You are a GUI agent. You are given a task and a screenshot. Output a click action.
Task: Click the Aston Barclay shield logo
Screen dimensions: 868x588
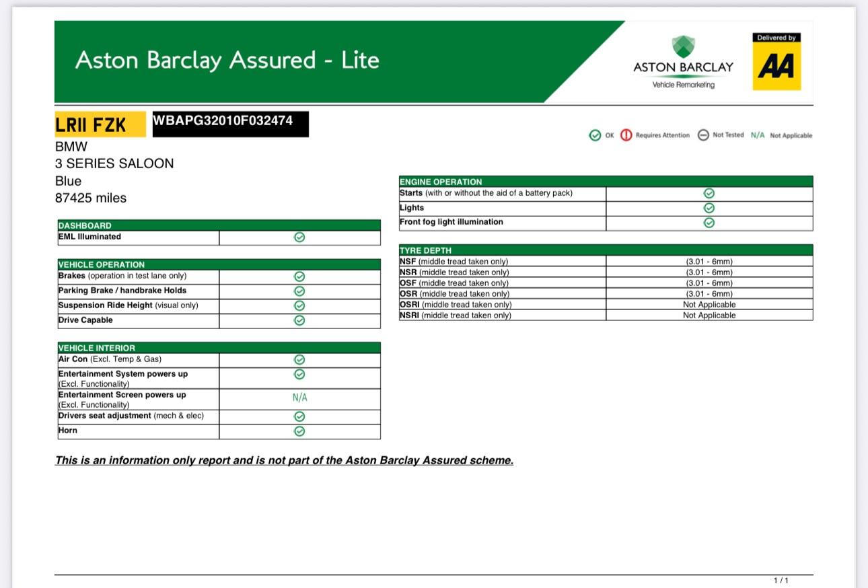(x=683, y=47)
